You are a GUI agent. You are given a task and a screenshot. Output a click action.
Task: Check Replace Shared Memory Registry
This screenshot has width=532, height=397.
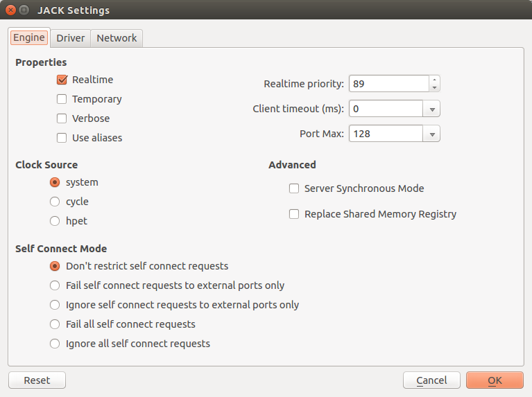[294, 214]
